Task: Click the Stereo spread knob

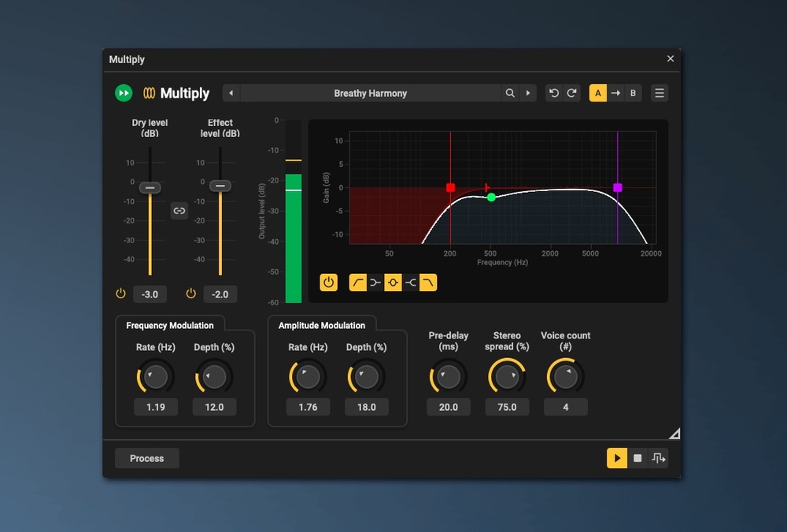Action: [507, 376]
